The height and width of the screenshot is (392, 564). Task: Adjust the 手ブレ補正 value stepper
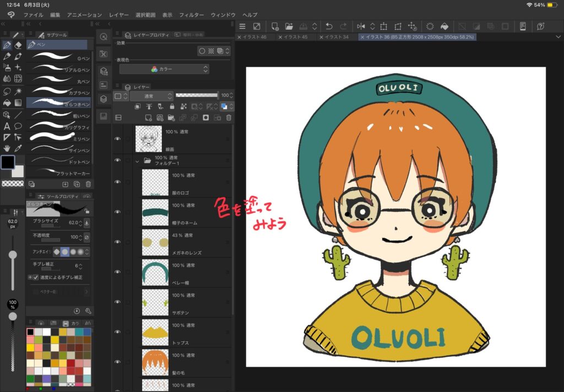(80, 266)
